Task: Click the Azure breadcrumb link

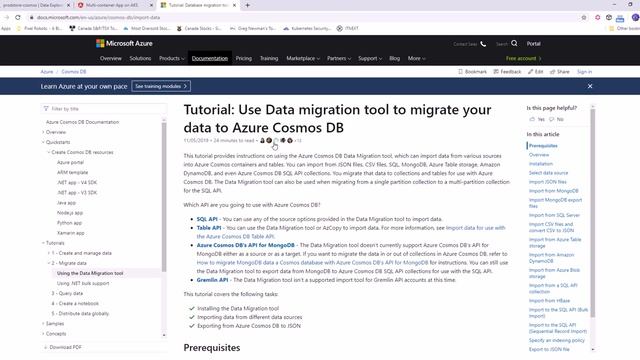Action: pos(47,71)
